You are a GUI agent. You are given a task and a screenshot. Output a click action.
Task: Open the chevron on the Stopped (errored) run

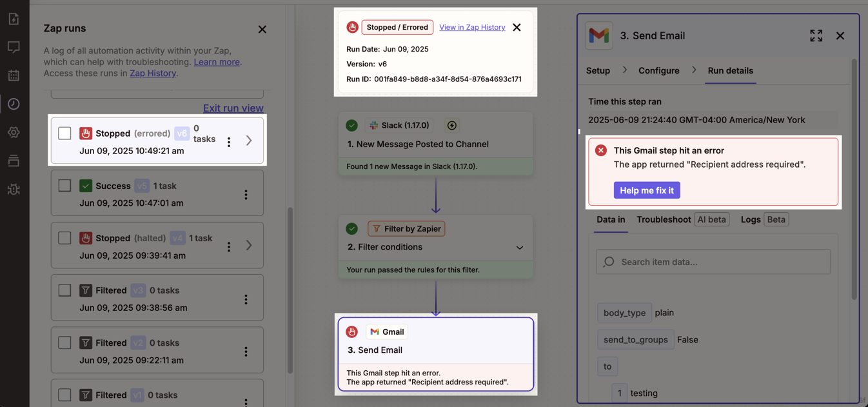coord(249,141)
